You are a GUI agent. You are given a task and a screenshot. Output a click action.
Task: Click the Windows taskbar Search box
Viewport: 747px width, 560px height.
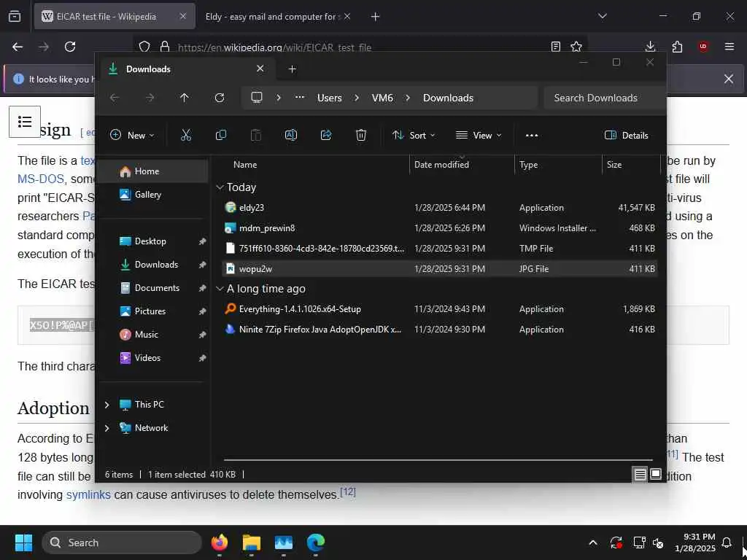click(x=122, y=542)
